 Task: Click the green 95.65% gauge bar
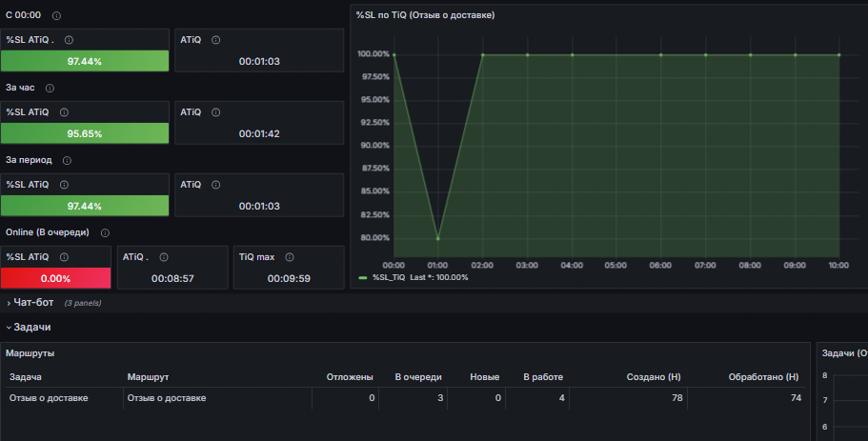(x=85, y=133)
